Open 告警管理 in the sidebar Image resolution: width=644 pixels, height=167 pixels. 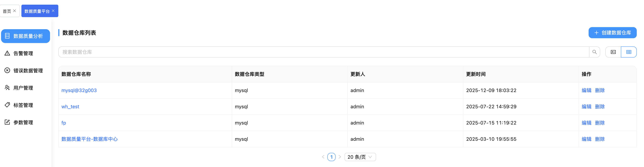tap(23, 53)
